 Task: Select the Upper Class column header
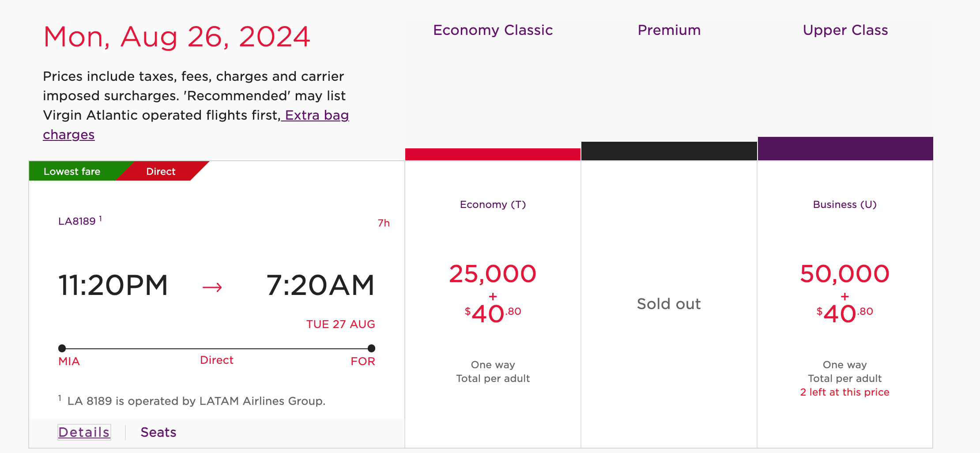(845, 30)
